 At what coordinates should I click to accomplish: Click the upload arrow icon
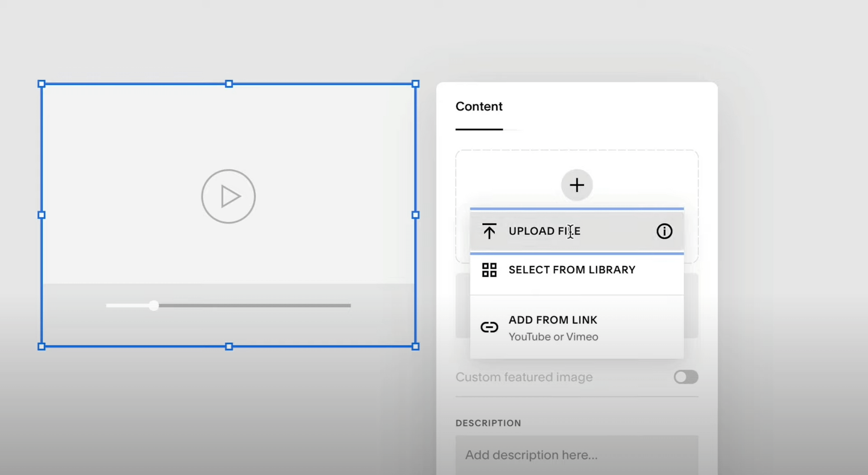click(489, 231)
